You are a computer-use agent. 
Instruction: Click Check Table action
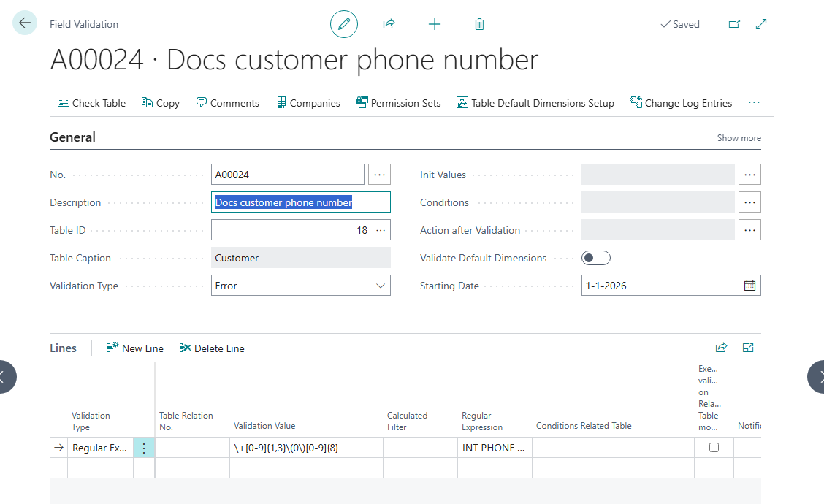click(x=91, y=103)
